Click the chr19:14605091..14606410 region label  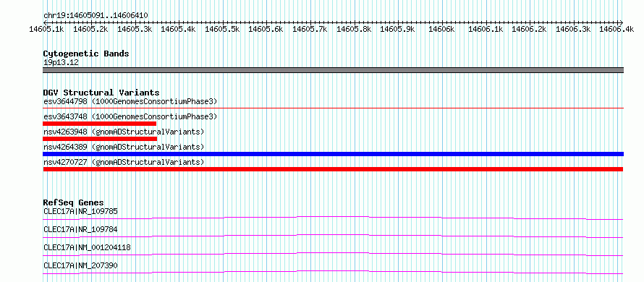click(x=96, y=16)
